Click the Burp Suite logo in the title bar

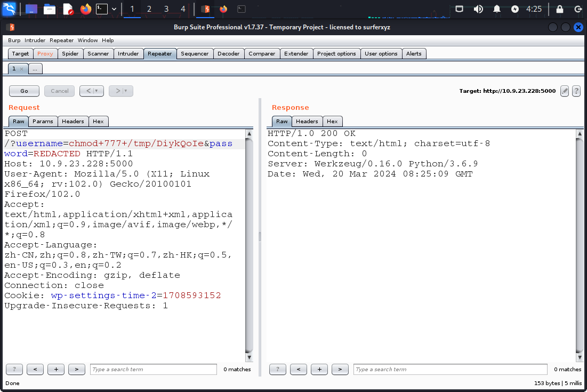click(11, 27)
